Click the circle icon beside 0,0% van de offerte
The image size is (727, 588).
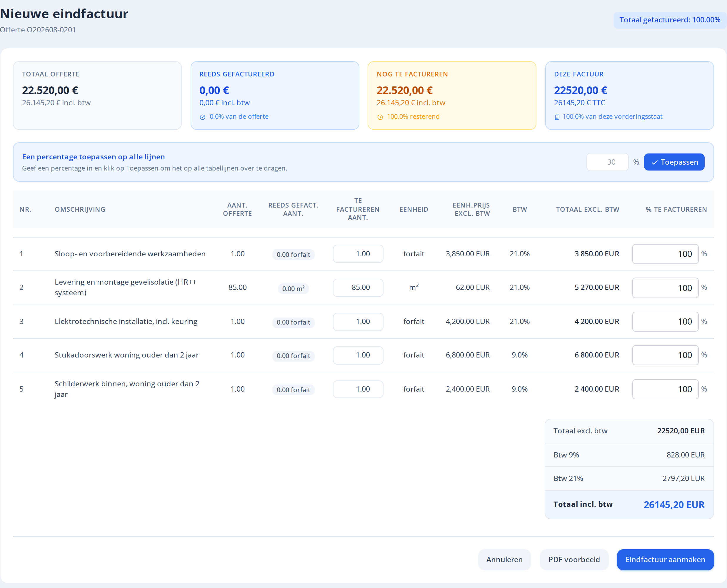tap(203, 117)
